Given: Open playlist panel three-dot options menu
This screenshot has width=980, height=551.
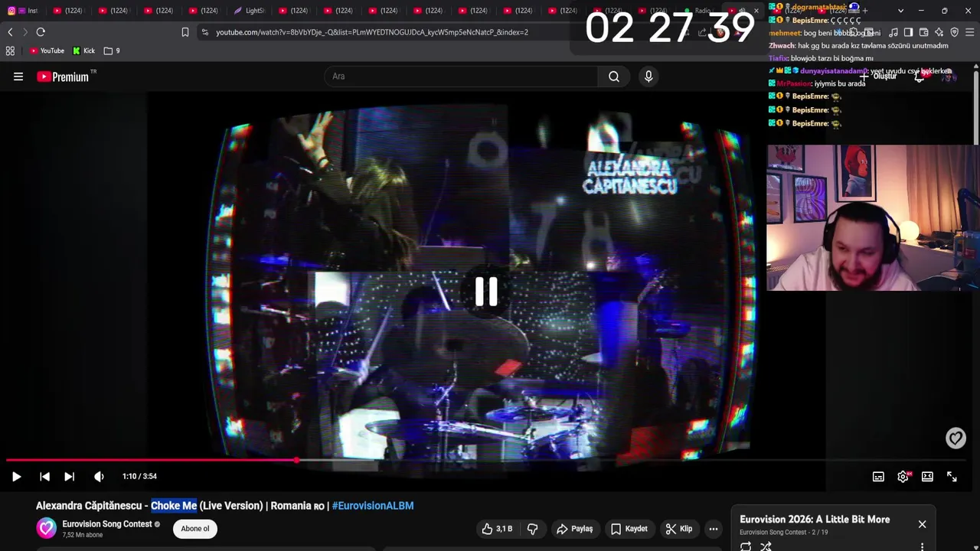Looking at the screenshot, I should (922, 546).
